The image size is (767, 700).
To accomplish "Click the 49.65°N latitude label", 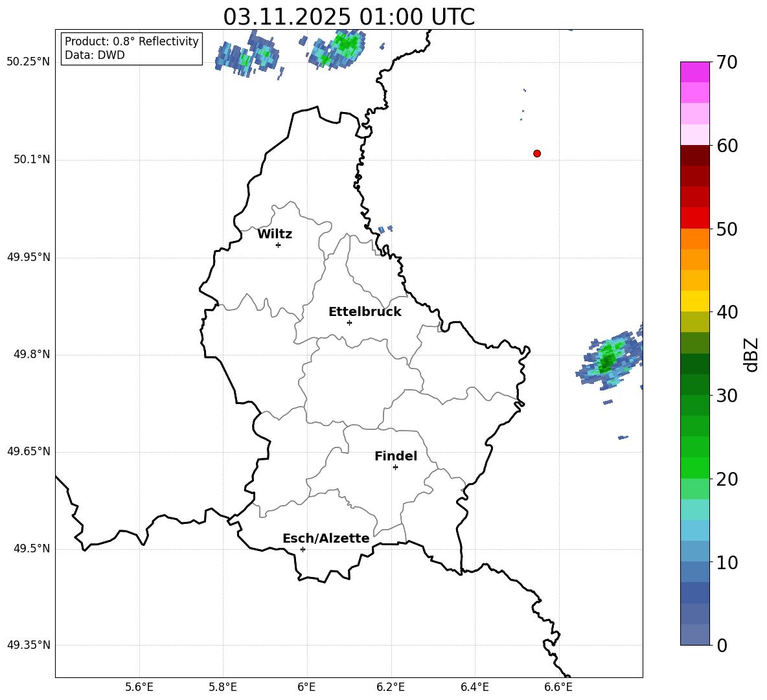I will click(x=29, y=451).
